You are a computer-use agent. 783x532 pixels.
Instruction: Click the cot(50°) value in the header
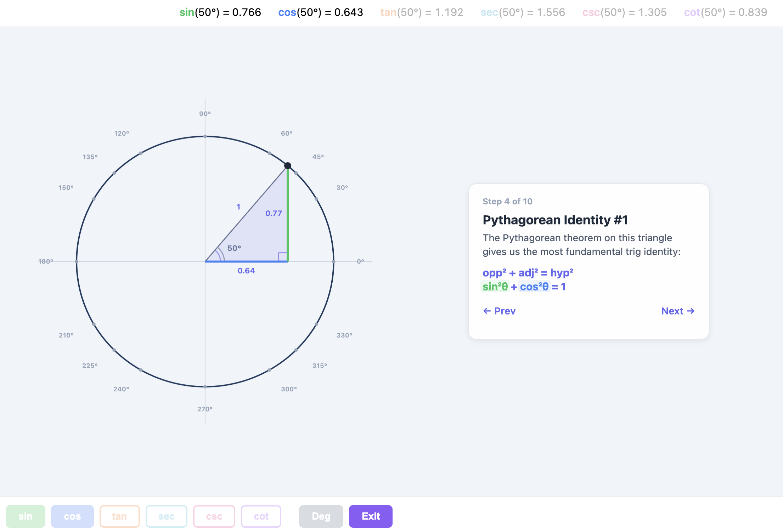click(725, 12)
